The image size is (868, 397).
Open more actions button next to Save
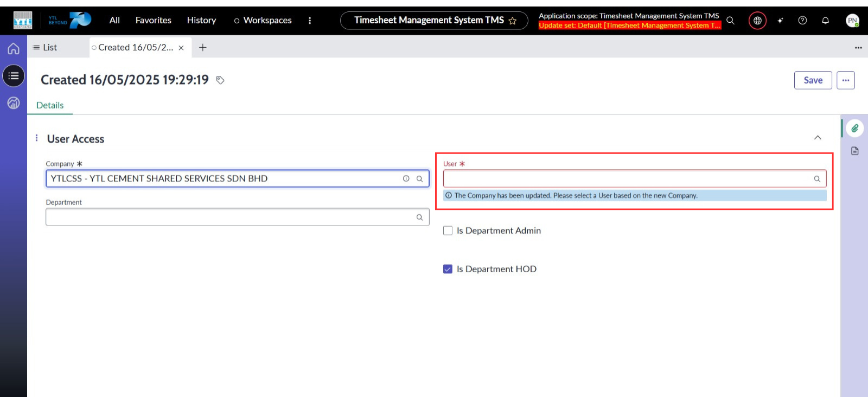(845, 80)
